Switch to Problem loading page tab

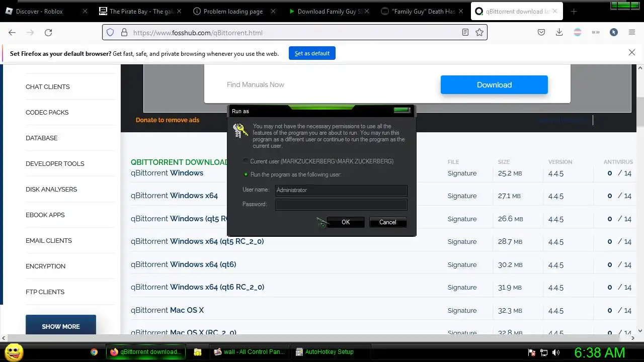(233, 11)
